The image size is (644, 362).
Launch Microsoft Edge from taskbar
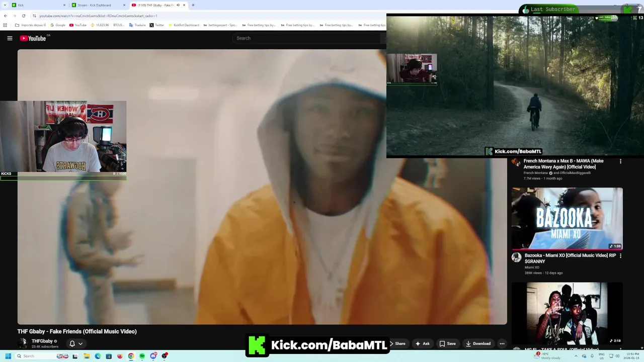(98, 356)
